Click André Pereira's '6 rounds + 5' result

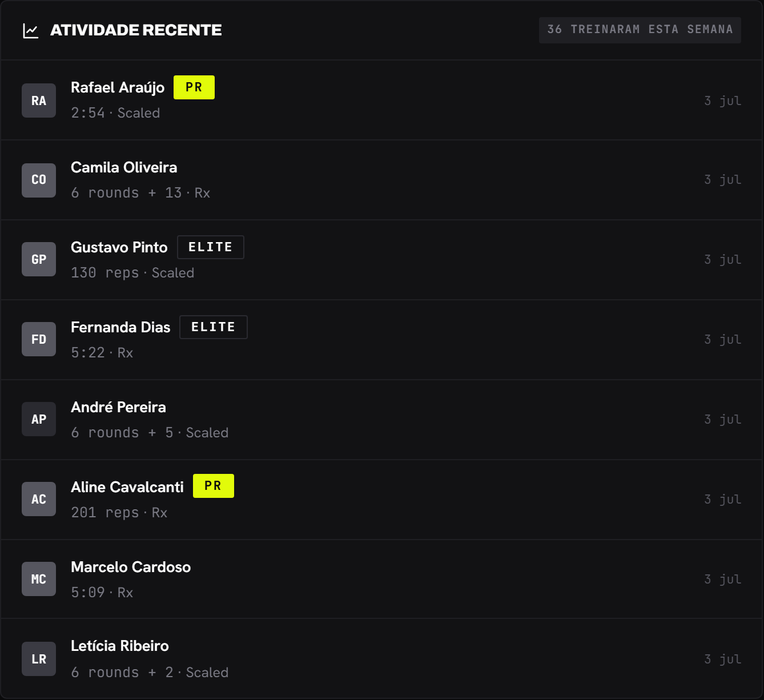[x=122, y=433]
